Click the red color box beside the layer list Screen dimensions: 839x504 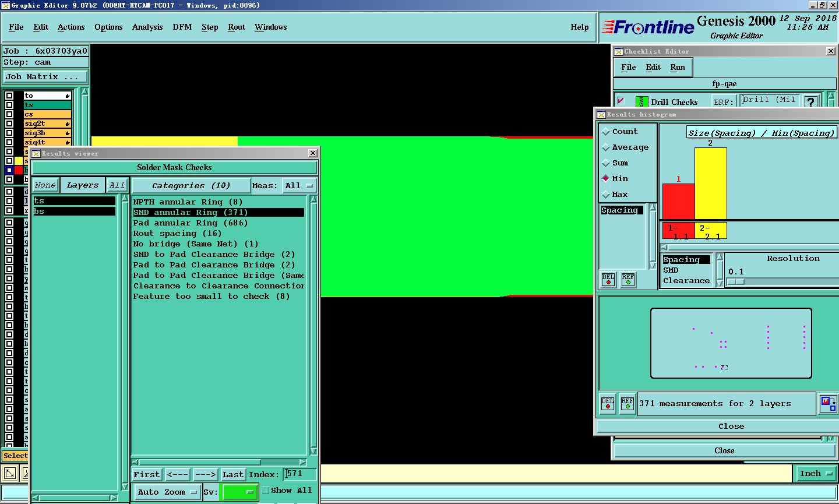click(19, 170)
